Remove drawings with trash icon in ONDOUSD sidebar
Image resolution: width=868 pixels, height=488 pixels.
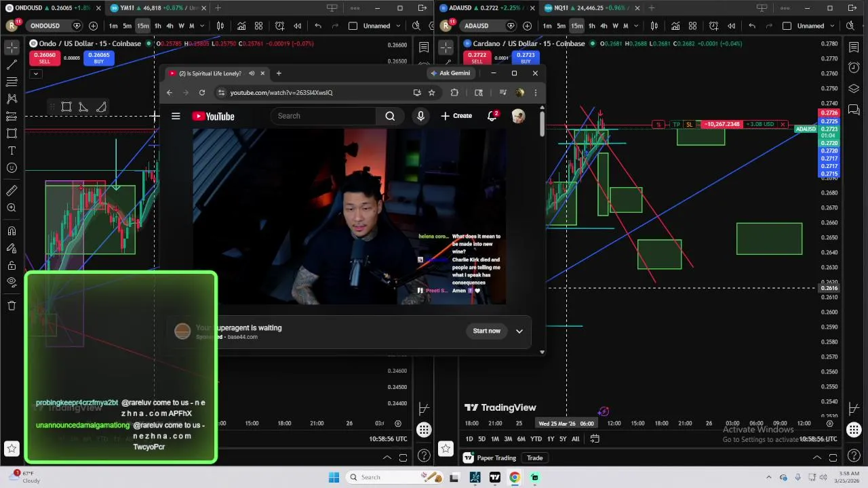pos(12,306)
